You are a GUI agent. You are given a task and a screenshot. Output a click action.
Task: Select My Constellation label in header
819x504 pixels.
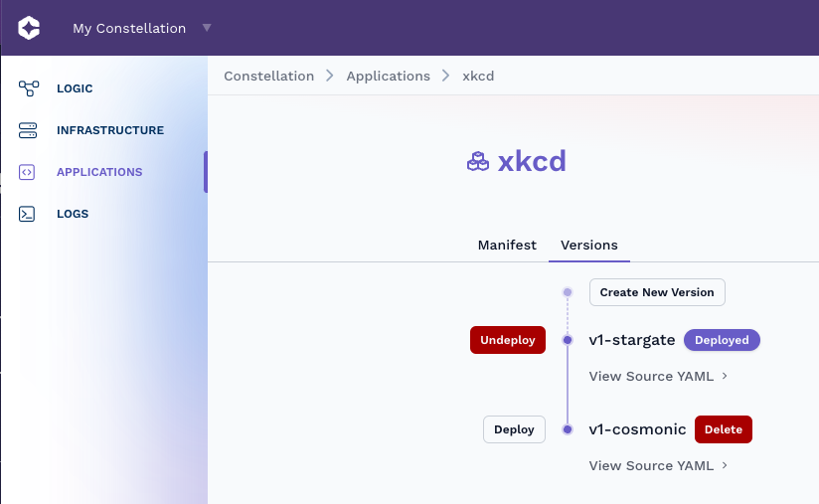[129, 28]
